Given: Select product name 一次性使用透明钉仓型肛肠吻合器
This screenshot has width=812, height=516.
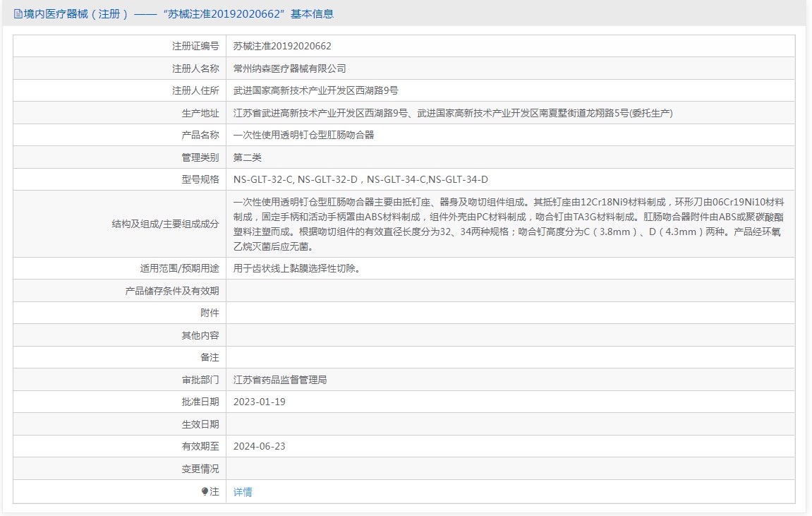Looking at the screenshot, I should (x=303, y=135).
